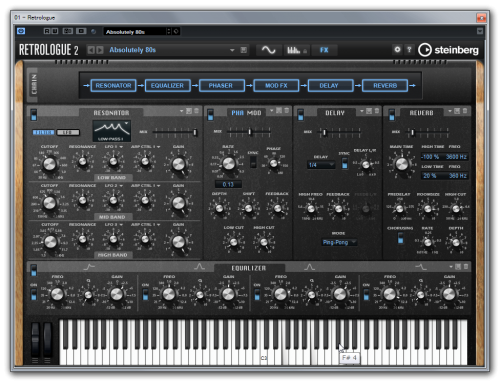Open the Delay time 1/4 dropdown
Viewport: 500px width, 382px height.
pyautogui.click(x=321, y=165)
